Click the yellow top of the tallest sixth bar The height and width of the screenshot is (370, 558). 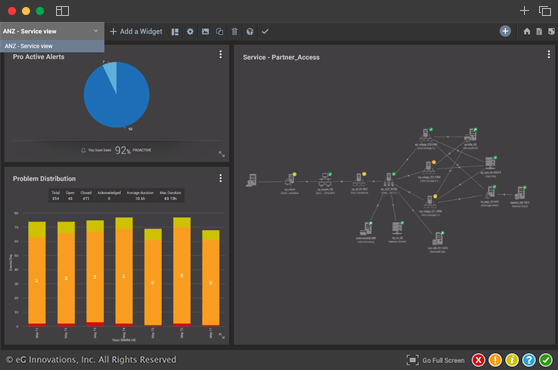(x=182, y=223)
